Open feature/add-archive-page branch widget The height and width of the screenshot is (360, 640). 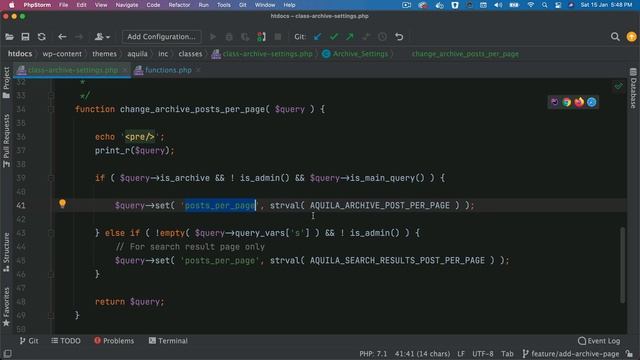571,354
